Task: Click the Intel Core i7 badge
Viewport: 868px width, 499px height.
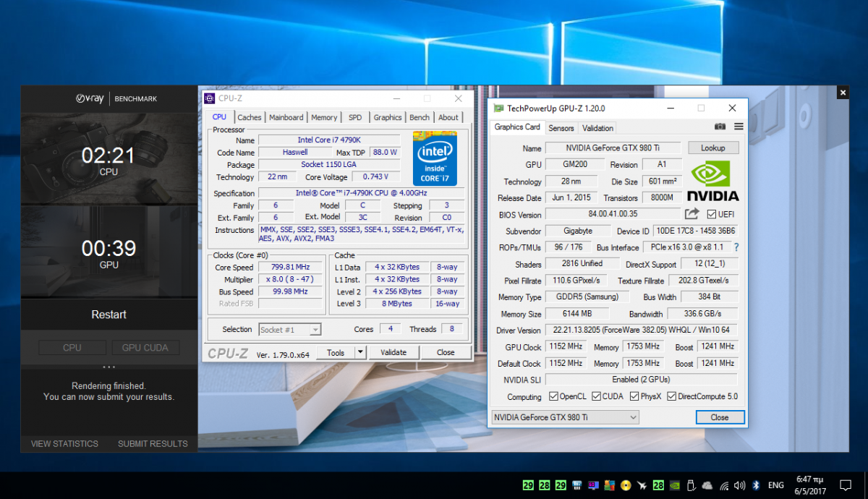Action: [435, 158]
